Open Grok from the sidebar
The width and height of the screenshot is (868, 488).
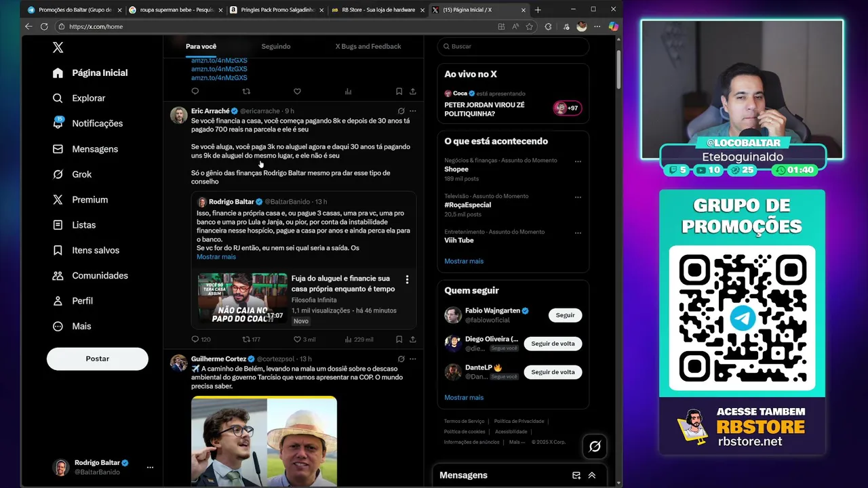(72, 174)
